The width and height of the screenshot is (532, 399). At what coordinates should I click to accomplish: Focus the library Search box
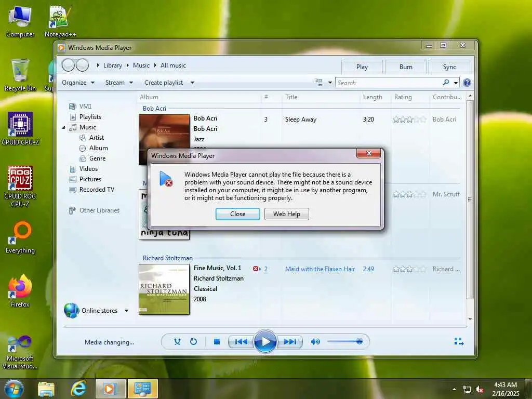[x=389, y=83]
